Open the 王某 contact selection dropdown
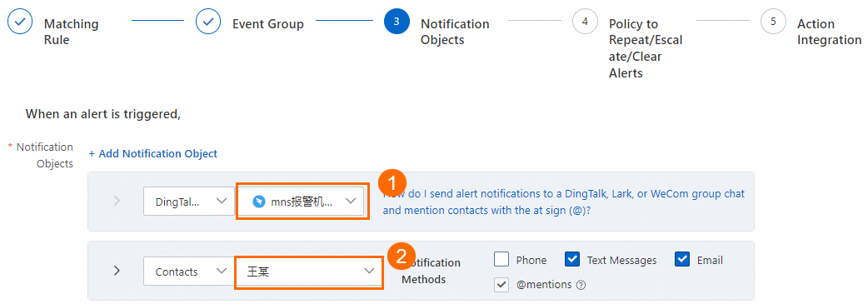Image resolution: width=868 pixels, height=304 pixels. (x=309, y=272)
